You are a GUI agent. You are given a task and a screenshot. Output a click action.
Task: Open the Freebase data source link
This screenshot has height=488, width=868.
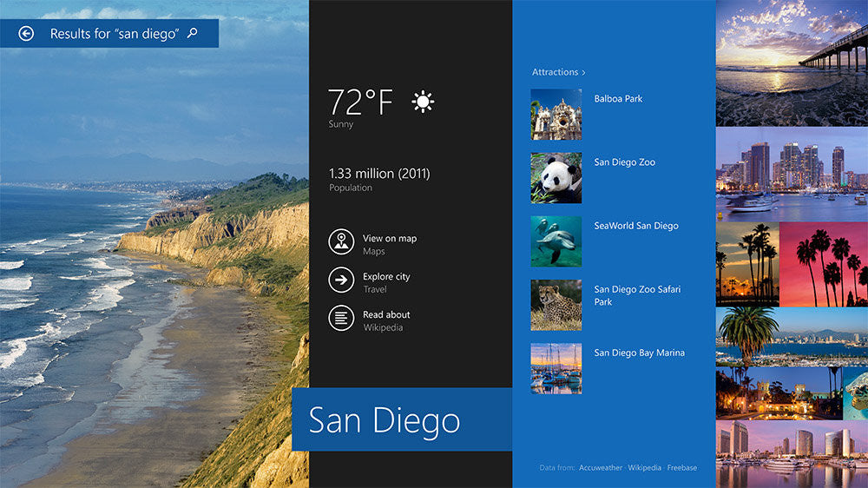pos(682,468)
